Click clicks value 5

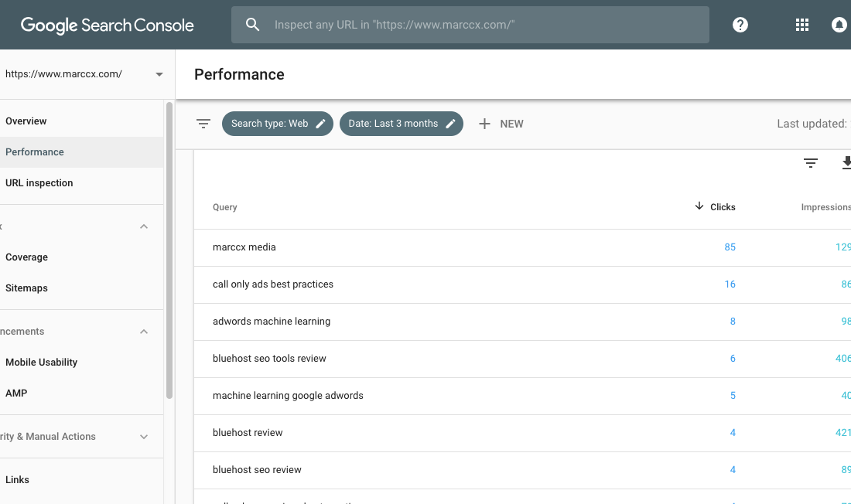point(733,396)
